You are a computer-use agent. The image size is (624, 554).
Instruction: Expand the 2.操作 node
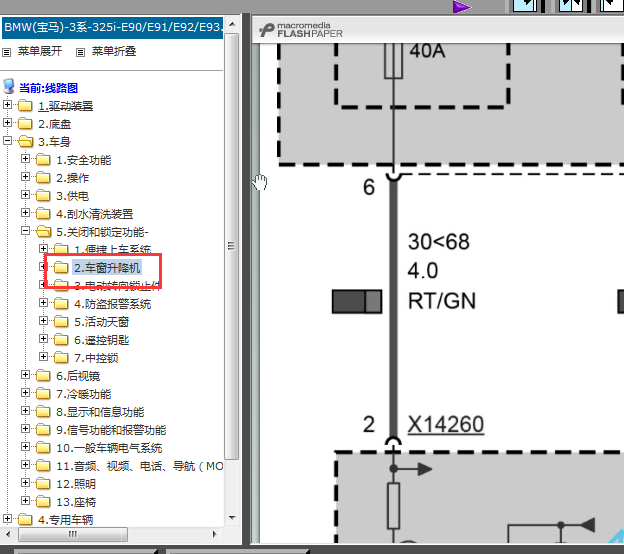pos(25,177)
